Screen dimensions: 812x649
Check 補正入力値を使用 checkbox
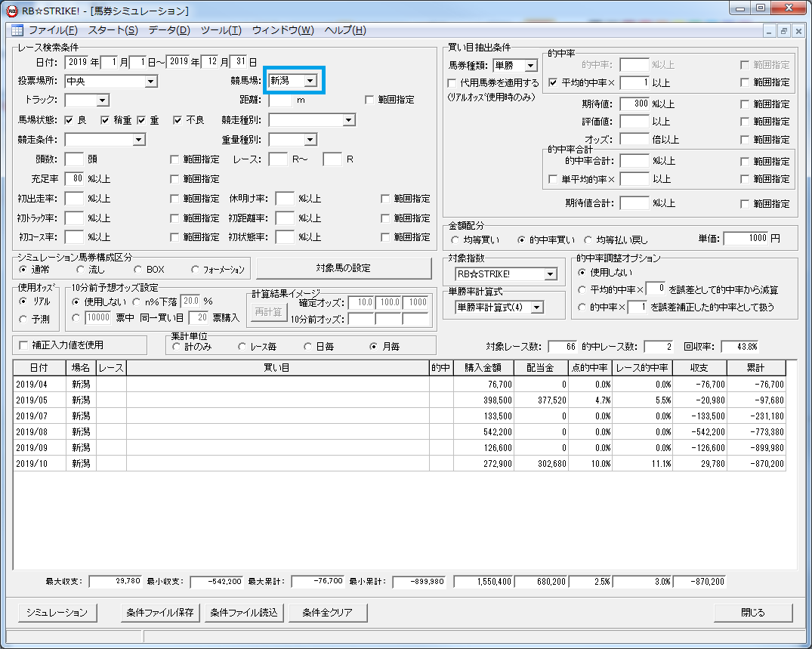coord(23,345)
